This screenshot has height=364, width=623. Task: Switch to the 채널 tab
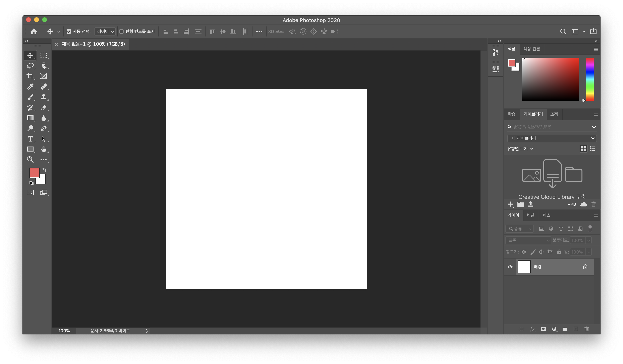(530, 215)
